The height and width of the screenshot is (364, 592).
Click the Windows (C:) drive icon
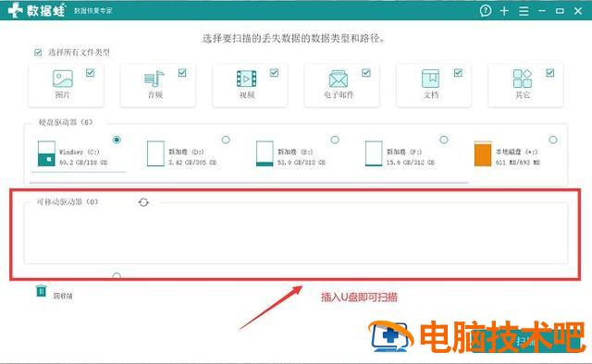(x=46, y=153)
